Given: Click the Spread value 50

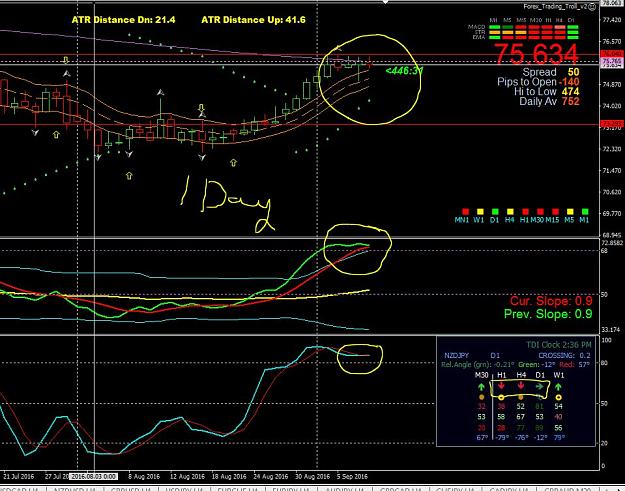Looking at the screenshot, I should click(573, 72).
